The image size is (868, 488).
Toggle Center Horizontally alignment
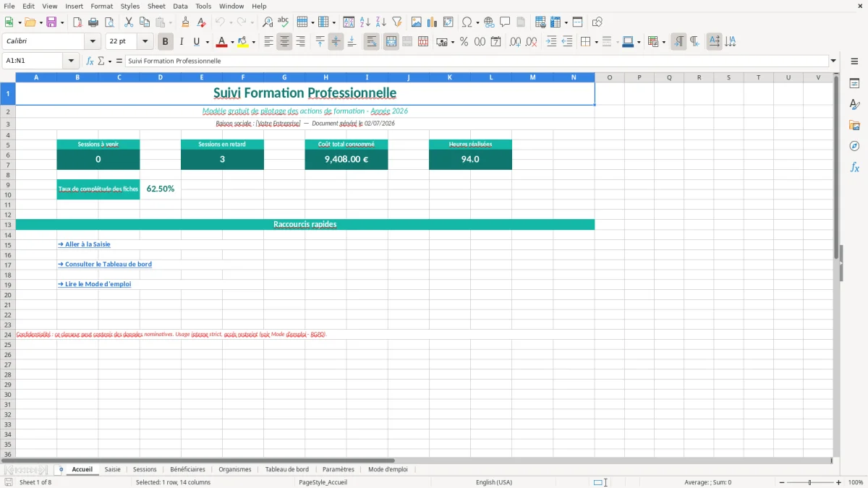click(x=284, y=42)
